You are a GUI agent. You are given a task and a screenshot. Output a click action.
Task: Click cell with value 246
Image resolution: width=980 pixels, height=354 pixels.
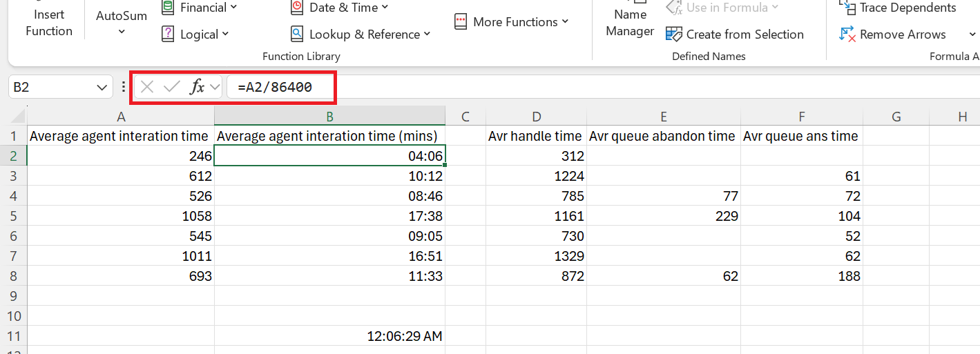121,156
